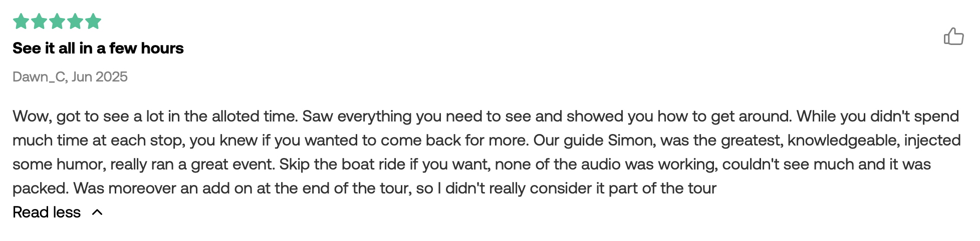Click the line starting packed. Was moreover an add on

point(365,188)
